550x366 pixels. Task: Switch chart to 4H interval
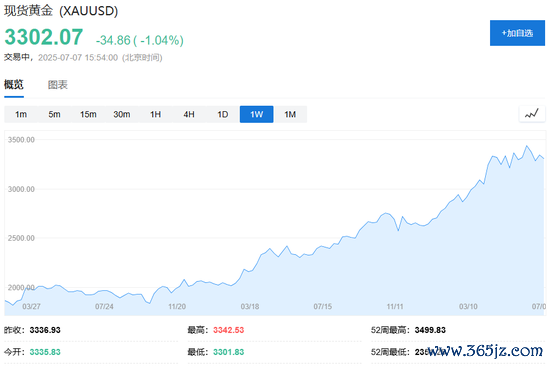click(189, 114)
